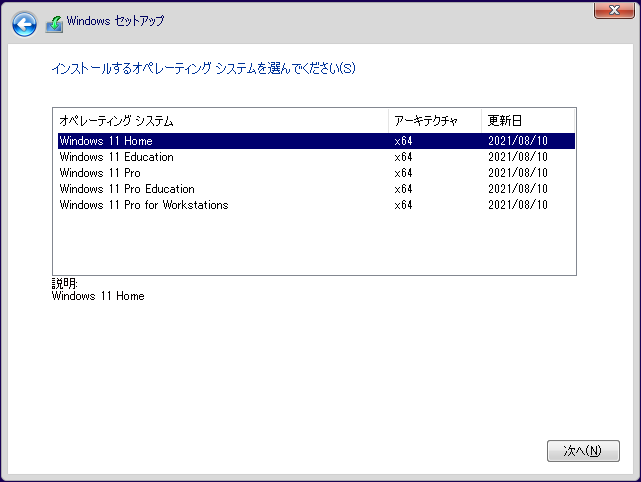Click the blue back arrow button
This screenshot has height=482, width=641.
pyautogui.click(x=24, y=25)
